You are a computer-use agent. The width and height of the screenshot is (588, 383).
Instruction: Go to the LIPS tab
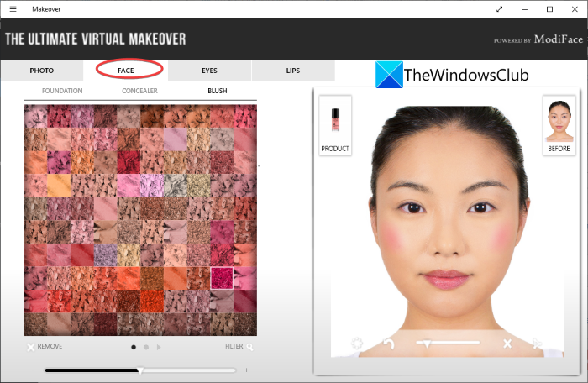click(x=293, y=71)
